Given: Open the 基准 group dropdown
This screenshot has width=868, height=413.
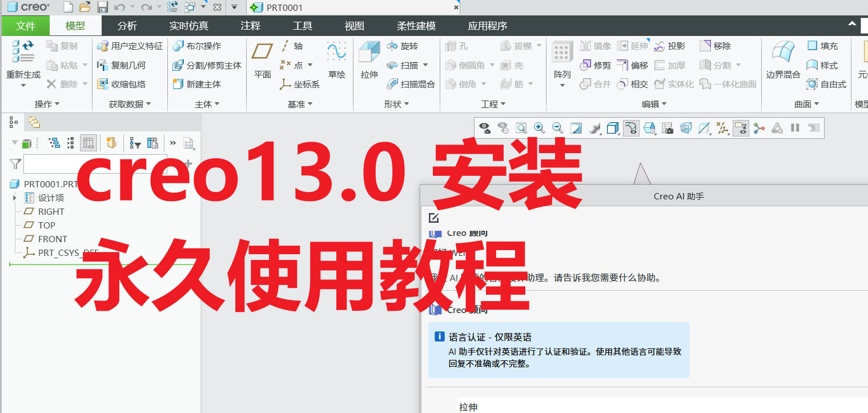Looking at the screenshot, I should [x=300, y=104].
